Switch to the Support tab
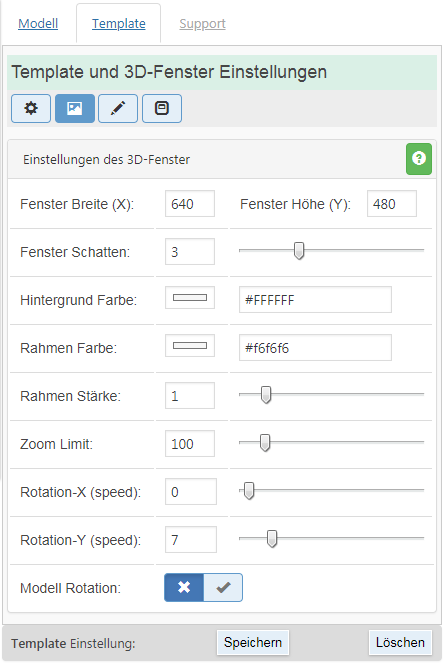Image resolution: width=444 pixels, height=663 pixels. [x=202, y=24]
